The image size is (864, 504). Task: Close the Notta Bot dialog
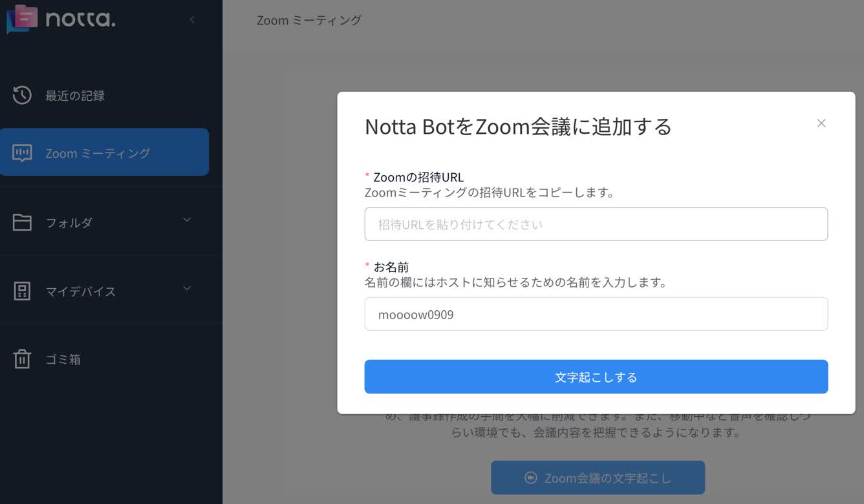(x=821, y=123)
